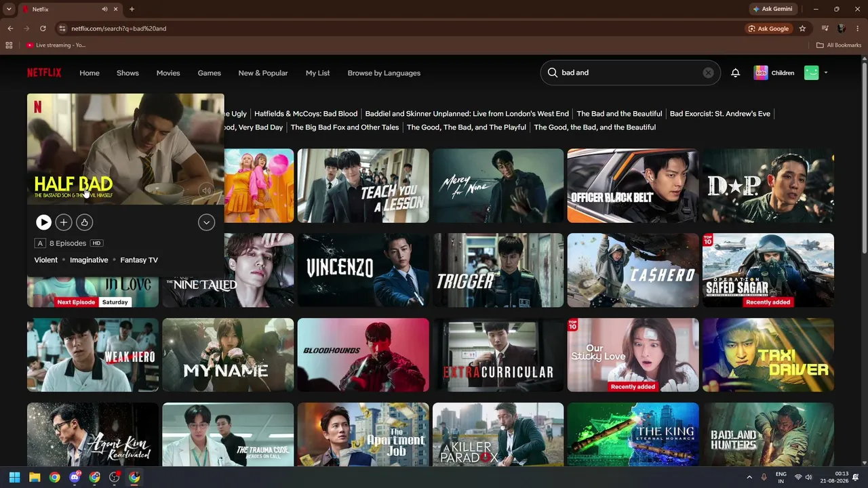Open the account profile dropdown arrow
The height and width of the screenshot is (488, 868).
pos(825,73)
